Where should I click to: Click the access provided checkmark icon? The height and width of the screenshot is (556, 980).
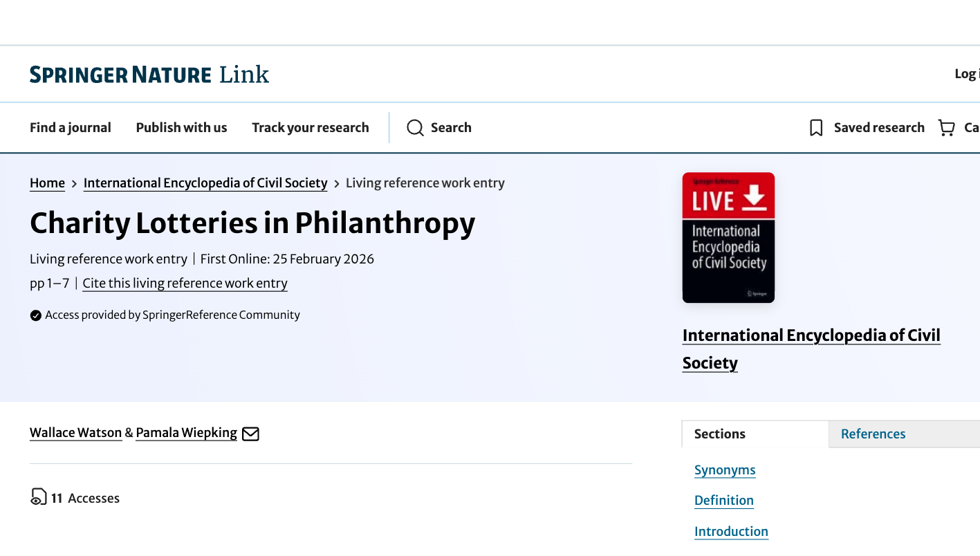coord(36,315)
